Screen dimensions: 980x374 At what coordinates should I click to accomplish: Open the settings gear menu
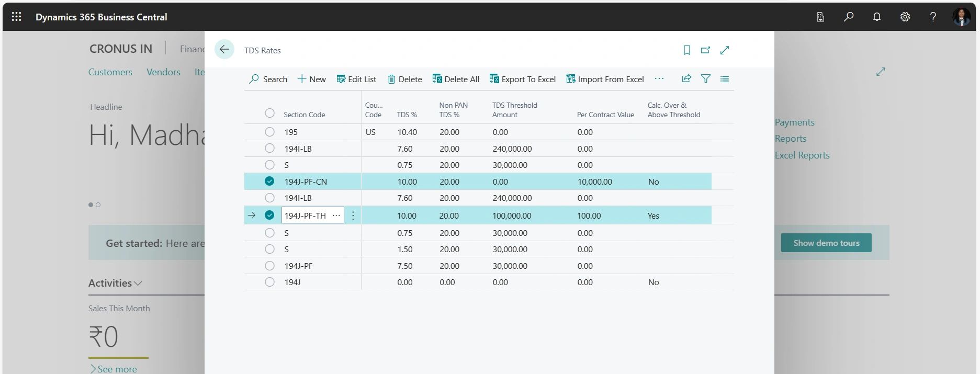tap(905, 17)
